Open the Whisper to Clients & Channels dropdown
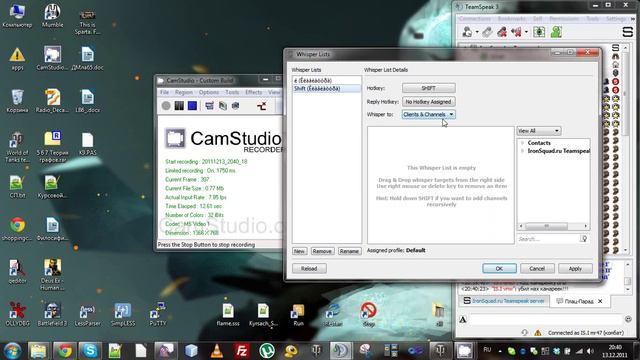The width and height of the screenshot is (640, 360). pyautogui.click(x=428, y=114)
